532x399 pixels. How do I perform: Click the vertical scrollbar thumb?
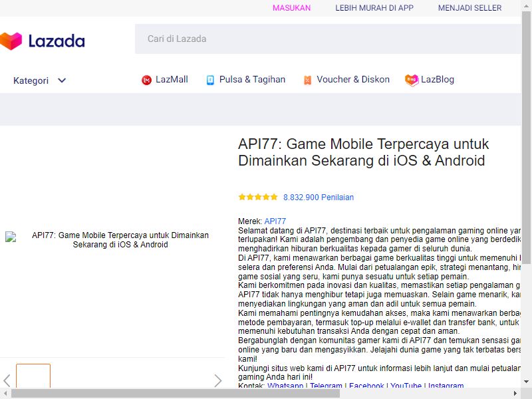tap(526, 138)
